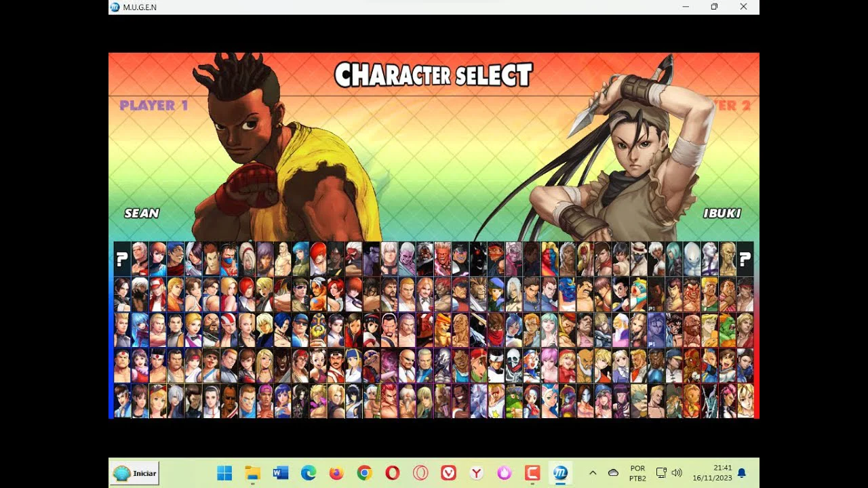Click the 'SEAN' character name
868x488 pixels.
(x=142, y=213)
